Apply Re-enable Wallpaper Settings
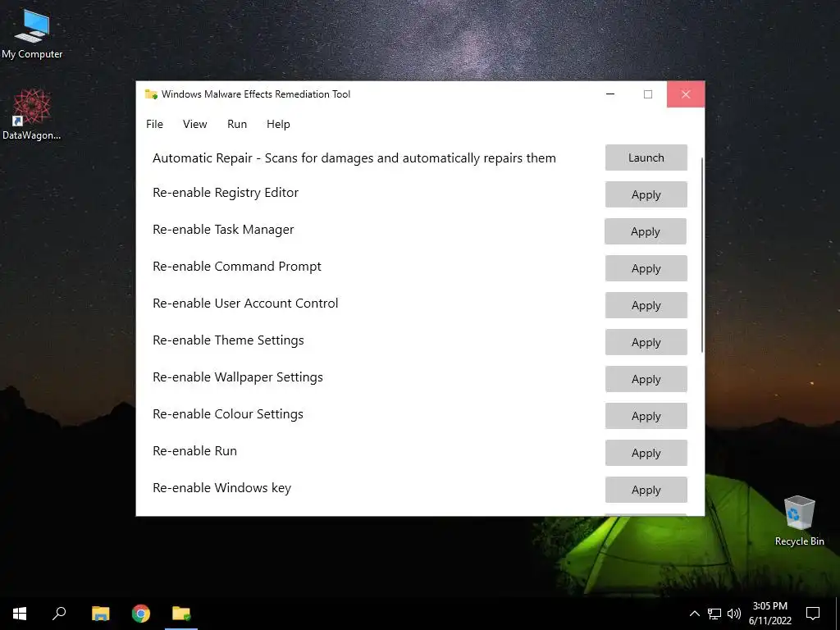The width and height of the screenshot is (840, 630). [x=646, y=379]
